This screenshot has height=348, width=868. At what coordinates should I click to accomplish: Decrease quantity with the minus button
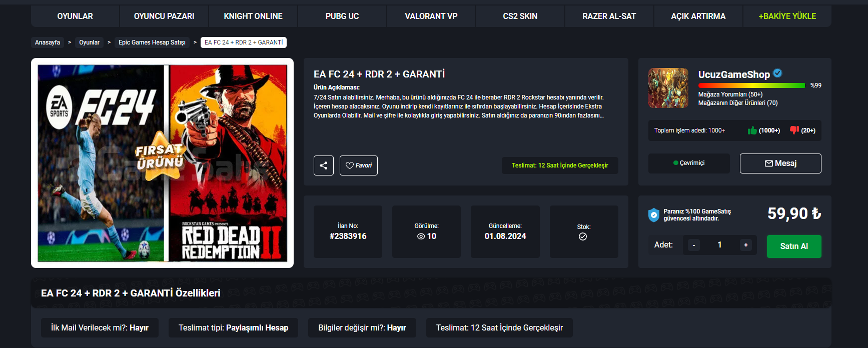tap(693, 245)
